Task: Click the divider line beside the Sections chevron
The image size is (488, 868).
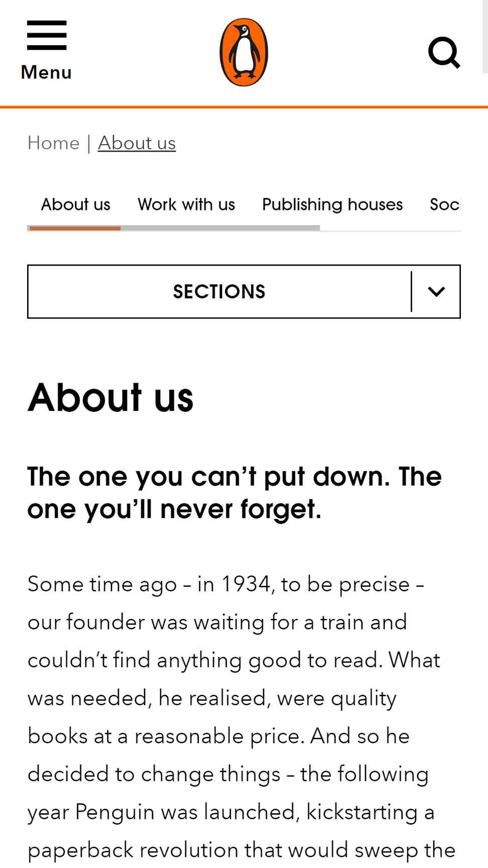Action: click(411, 291)
